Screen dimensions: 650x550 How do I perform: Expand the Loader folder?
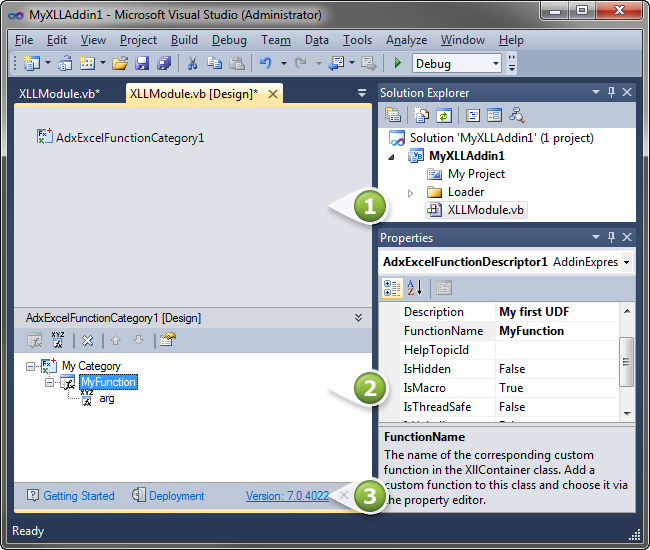click(410, 193)
